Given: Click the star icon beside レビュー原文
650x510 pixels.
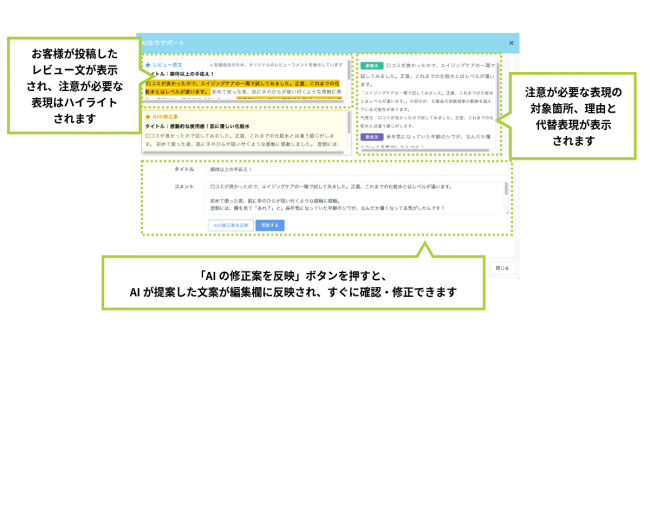Looking at the screenshot, I should coord(148,64).
